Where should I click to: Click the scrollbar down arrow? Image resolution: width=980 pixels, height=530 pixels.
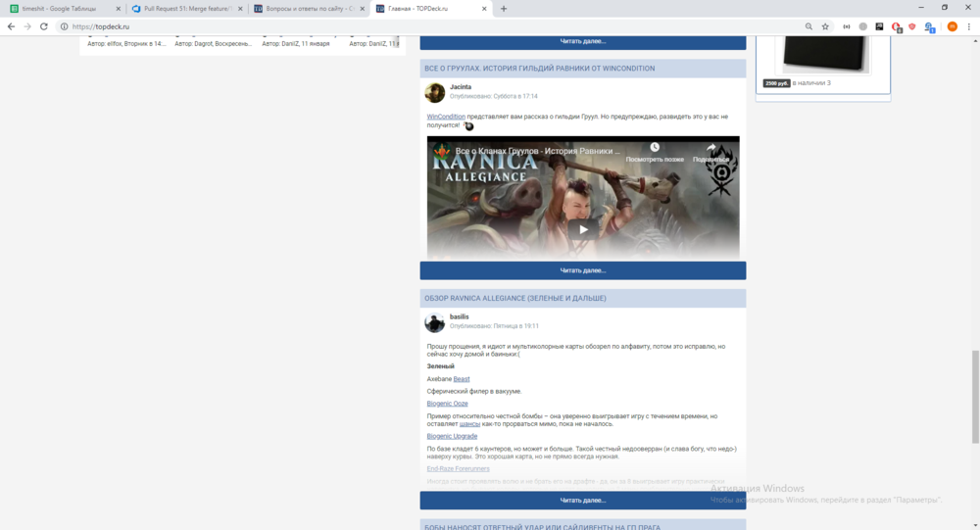pyautogui.click(x=974, y=526)
